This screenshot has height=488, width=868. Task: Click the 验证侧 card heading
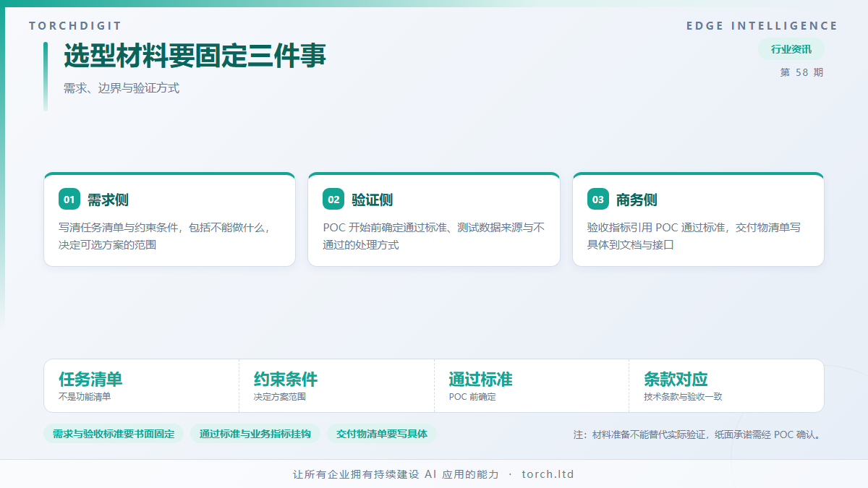coord(373,200)
